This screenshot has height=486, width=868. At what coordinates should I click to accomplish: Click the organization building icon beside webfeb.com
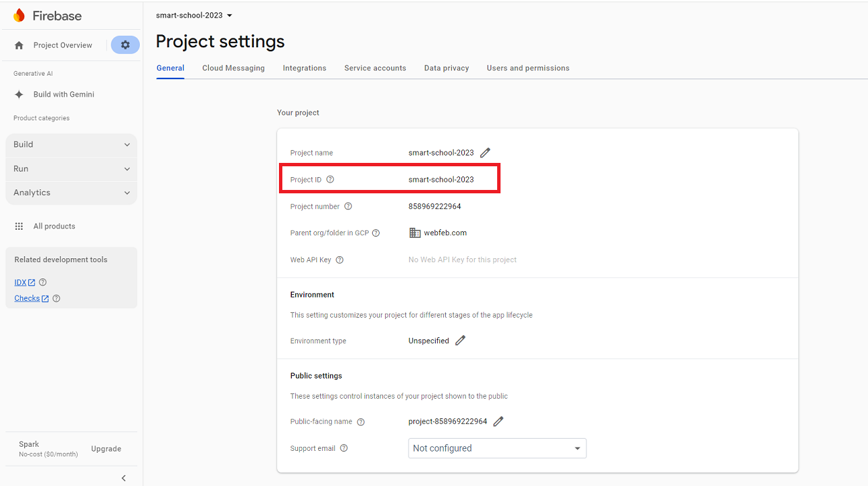pos(415,233)
